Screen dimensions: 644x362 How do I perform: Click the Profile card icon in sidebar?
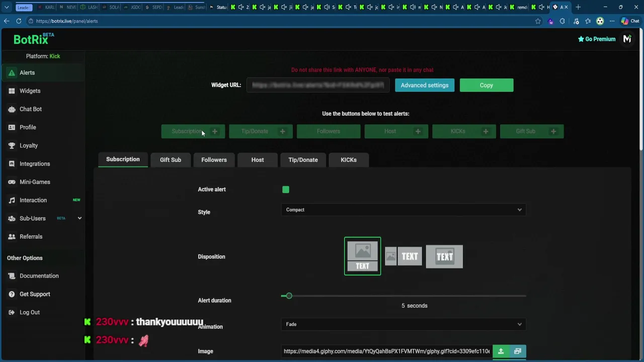12,127
